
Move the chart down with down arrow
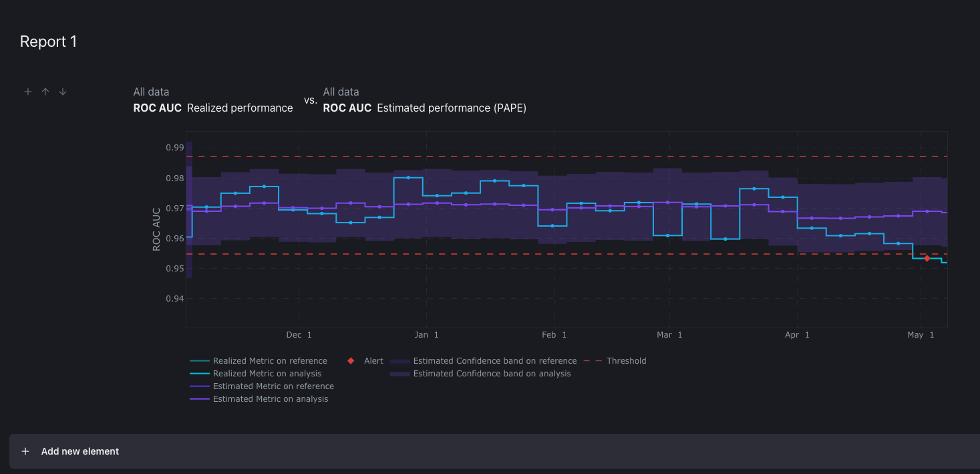point(63,92)
